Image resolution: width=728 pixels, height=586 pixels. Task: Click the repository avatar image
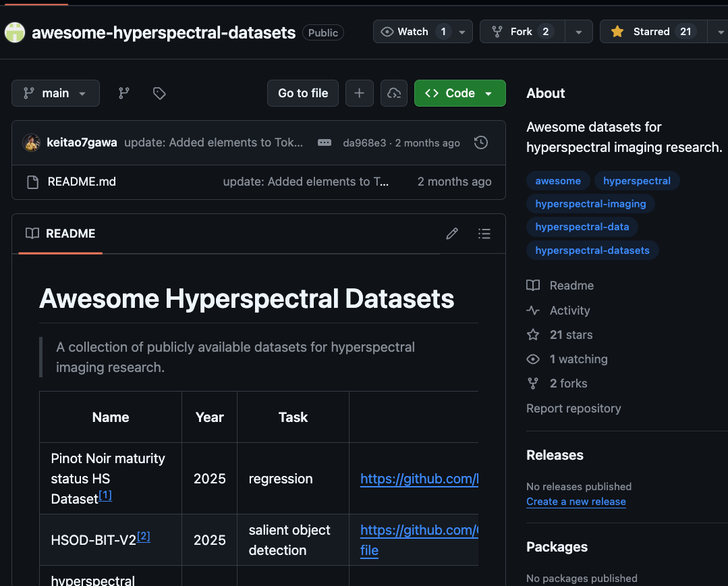(14, 31)
